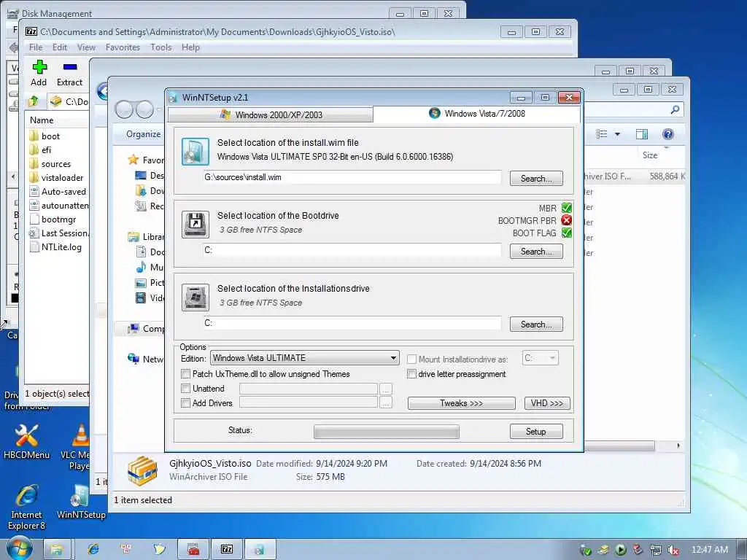Viewport: 747px width, 560px height.
Task: Open the file explorer taskbar button
Action: tap(57, 550)
